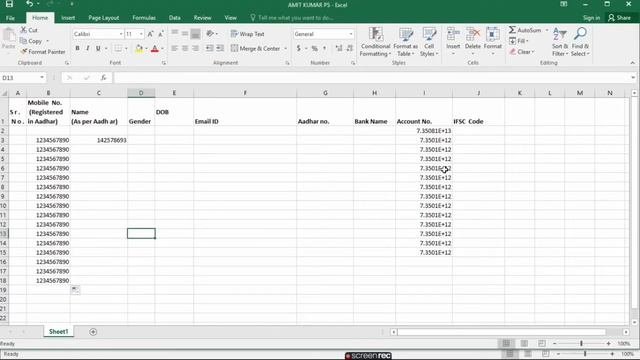640x360 pixels.
Task: Click the Wrap Text button
Action: click(248, 34)
